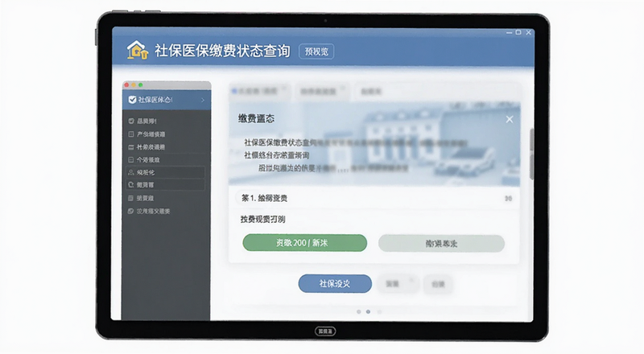
Task: Click the vertical scrollbar on the right edge
Action: click(x=532, y=154)
